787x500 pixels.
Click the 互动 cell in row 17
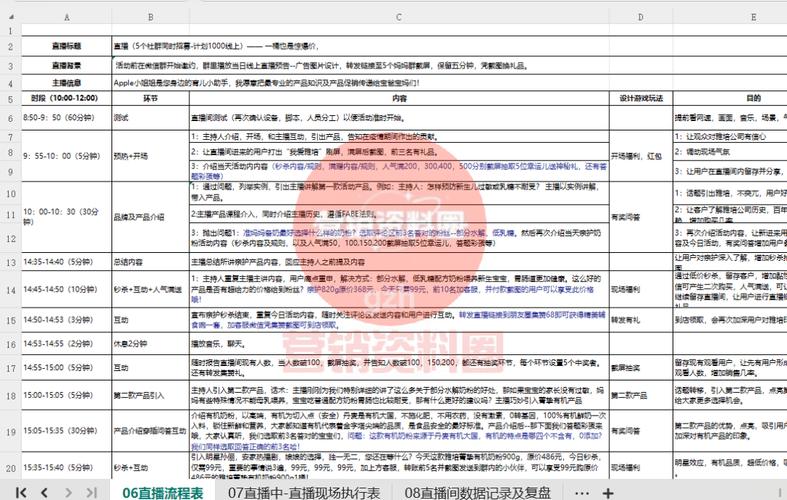coord(150,367)
